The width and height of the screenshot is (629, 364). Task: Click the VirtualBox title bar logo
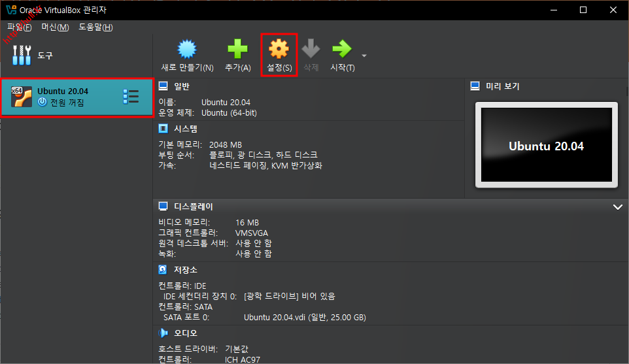(x=11, y=10)
